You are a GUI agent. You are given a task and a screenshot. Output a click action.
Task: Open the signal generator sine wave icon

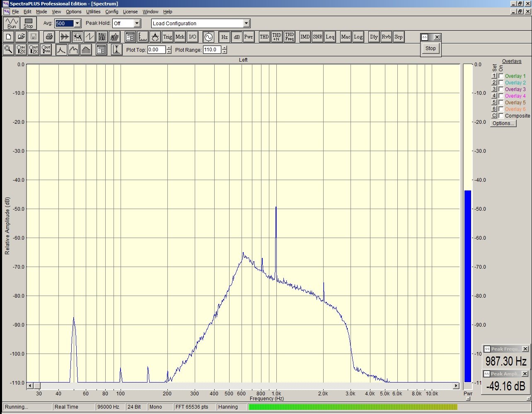pos(208,37)
